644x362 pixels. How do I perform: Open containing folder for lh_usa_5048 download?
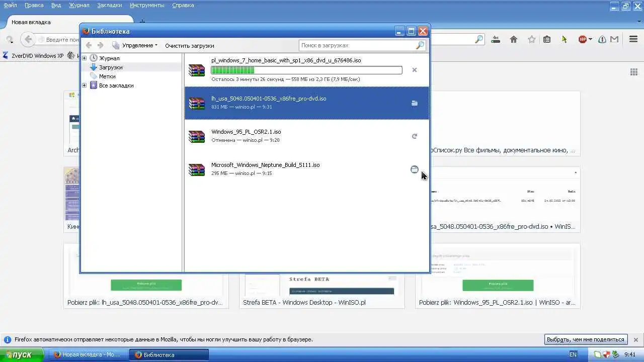tap(415, 103)
